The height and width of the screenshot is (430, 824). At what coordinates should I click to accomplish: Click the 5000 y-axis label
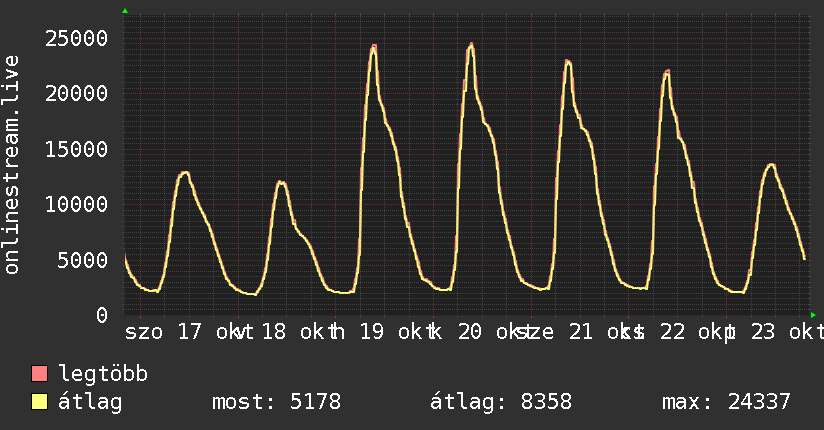coord(83,260)
